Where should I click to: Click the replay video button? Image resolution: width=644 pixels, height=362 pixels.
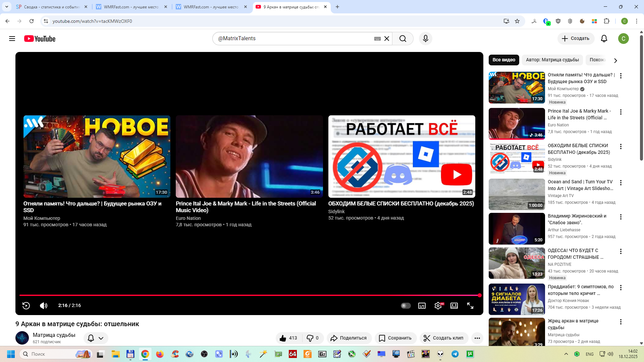click(x=26, y=305)
